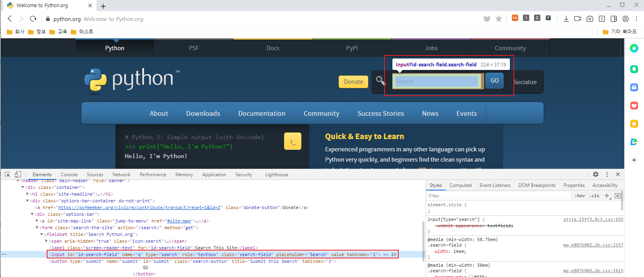
Task: Open a new browser tab
Action: (103, 6)
